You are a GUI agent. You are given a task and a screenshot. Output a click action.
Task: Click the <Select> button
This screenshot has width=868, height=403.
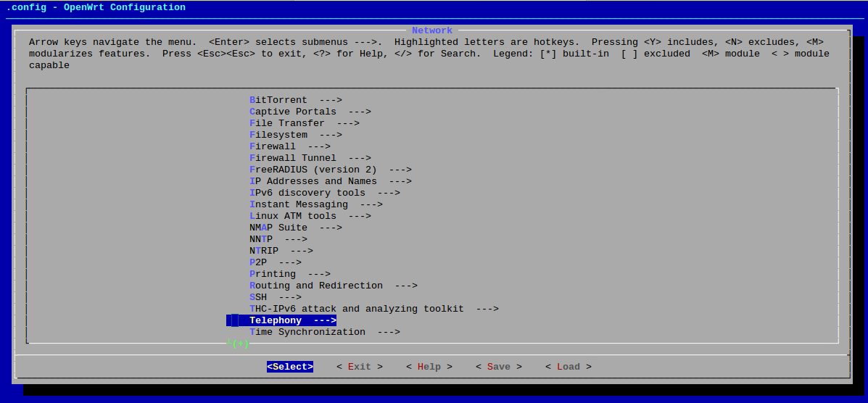[290, 367]
